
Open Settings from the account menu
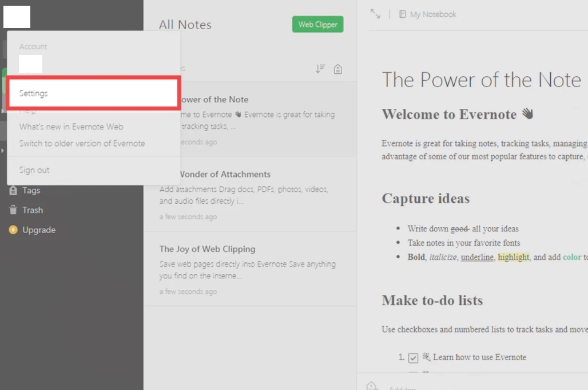93,93
